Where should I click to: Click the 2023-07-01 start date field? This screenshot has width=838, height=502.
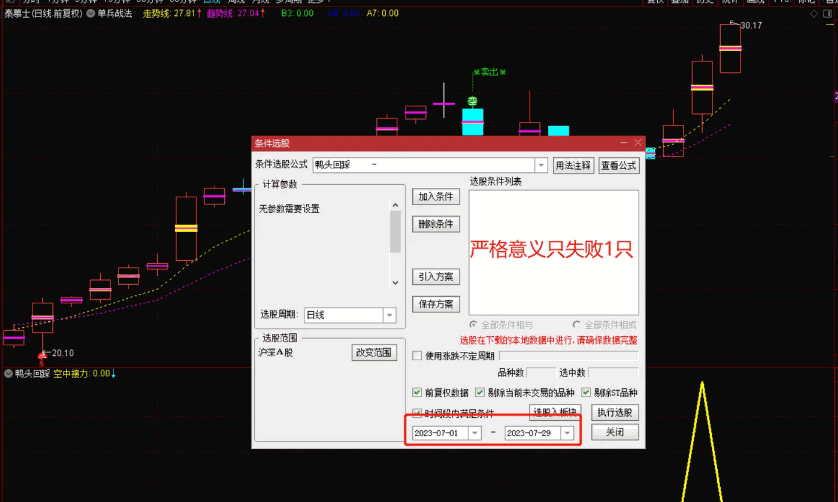click(440, 433)
